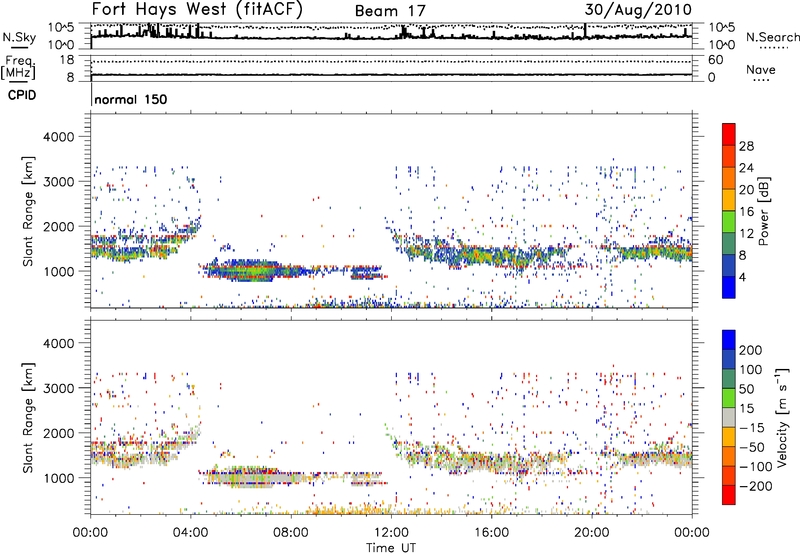Pick the teal velocity swatch between 50 and 100

tap(729, 379)
